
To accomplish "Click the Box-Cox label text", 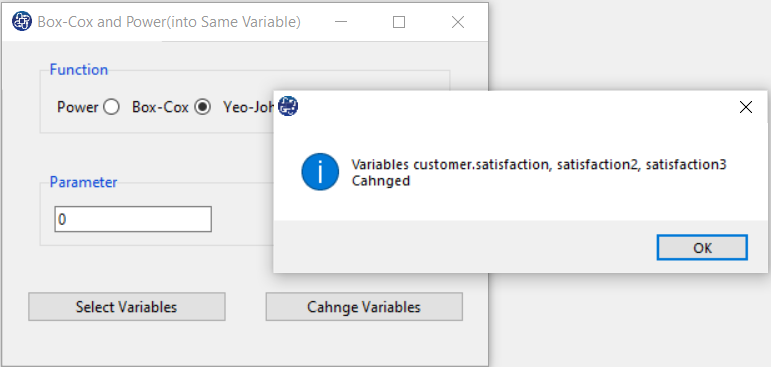I will click(x=160, y=107).
